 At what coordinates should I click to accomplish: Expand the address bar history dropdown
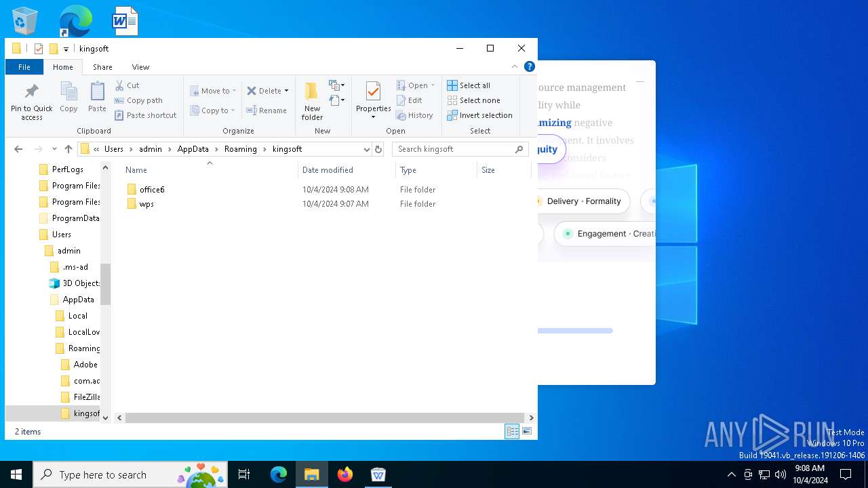coord(367,149)
